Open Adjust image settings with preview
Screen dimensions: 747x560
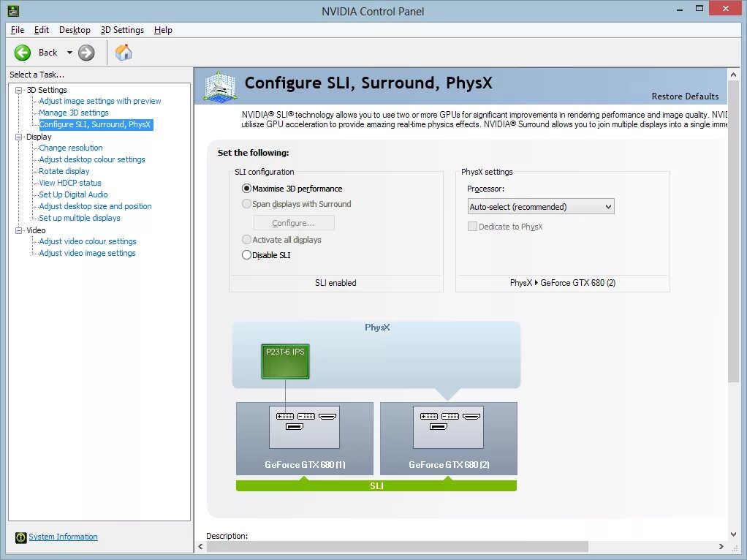tap(100, 101)
